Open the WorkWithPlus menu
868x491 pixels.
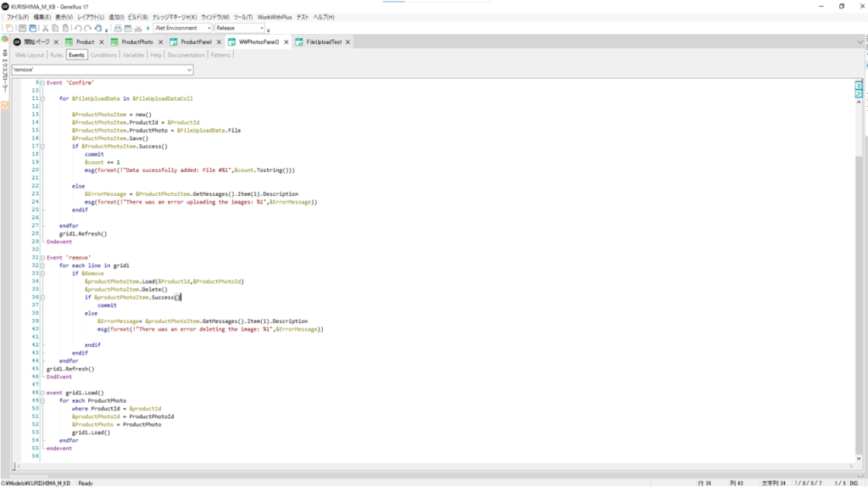pyautogui.click(x=275, y=17)
